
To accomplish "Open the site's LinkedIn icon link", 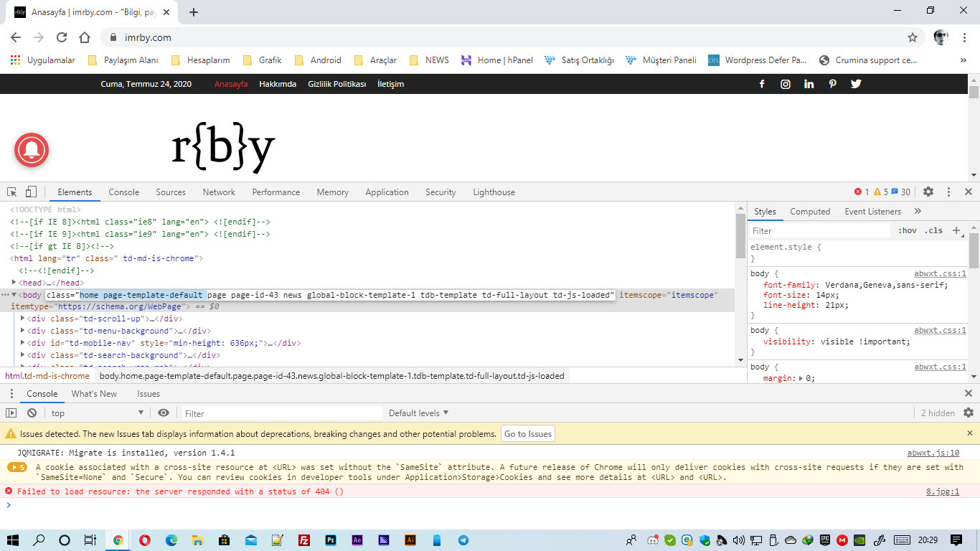I will (809, 84).
